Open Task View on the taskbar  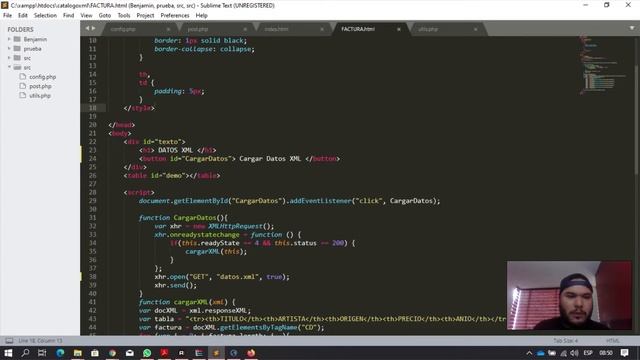click(42, 353)
